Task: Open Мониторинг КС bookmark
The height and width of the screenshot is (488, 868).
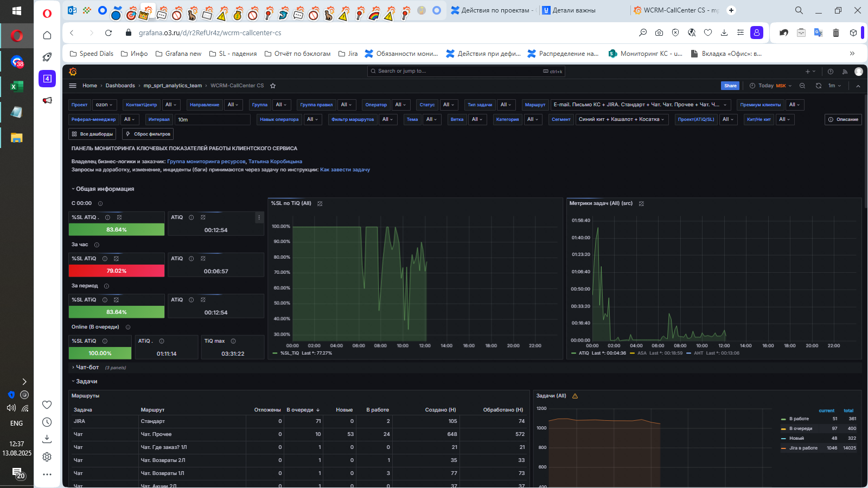Action: 646,54
